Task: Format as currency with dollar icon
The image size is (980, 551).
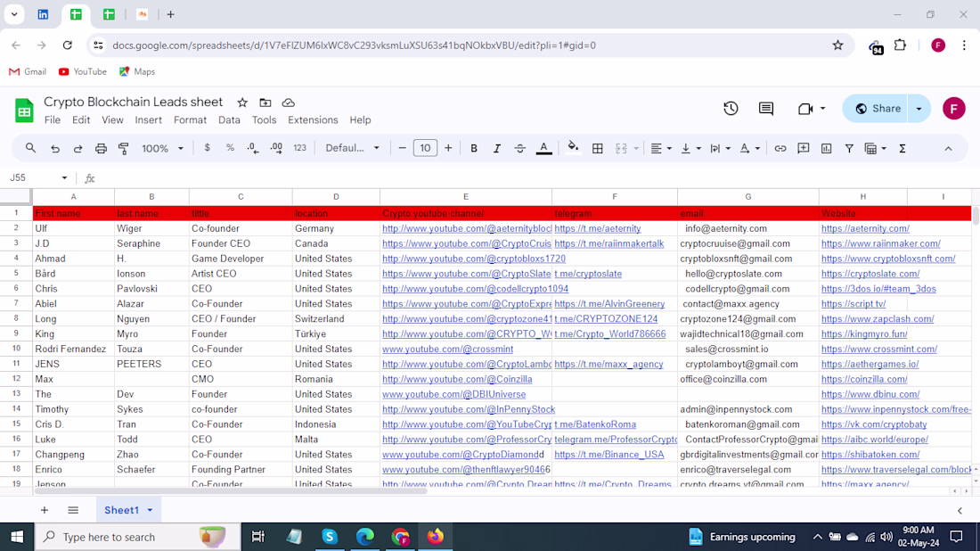Action: [x=207, y=148]
